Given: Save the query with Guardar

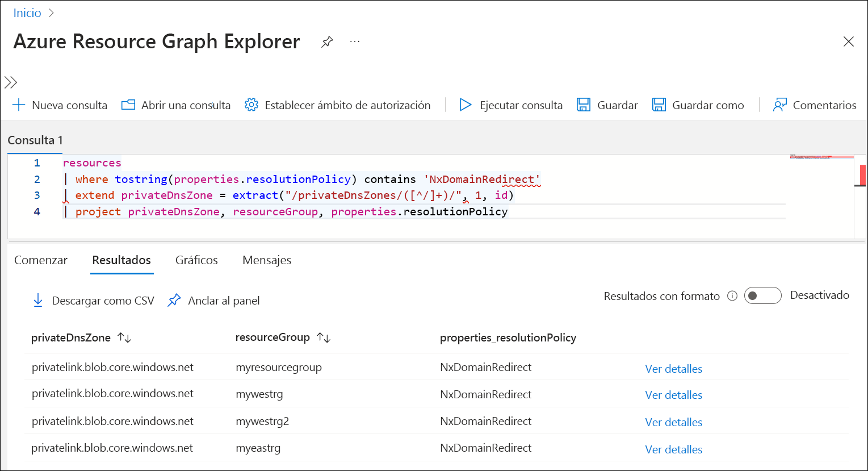Looking at the screenshot, I should (x=618, y=105).
